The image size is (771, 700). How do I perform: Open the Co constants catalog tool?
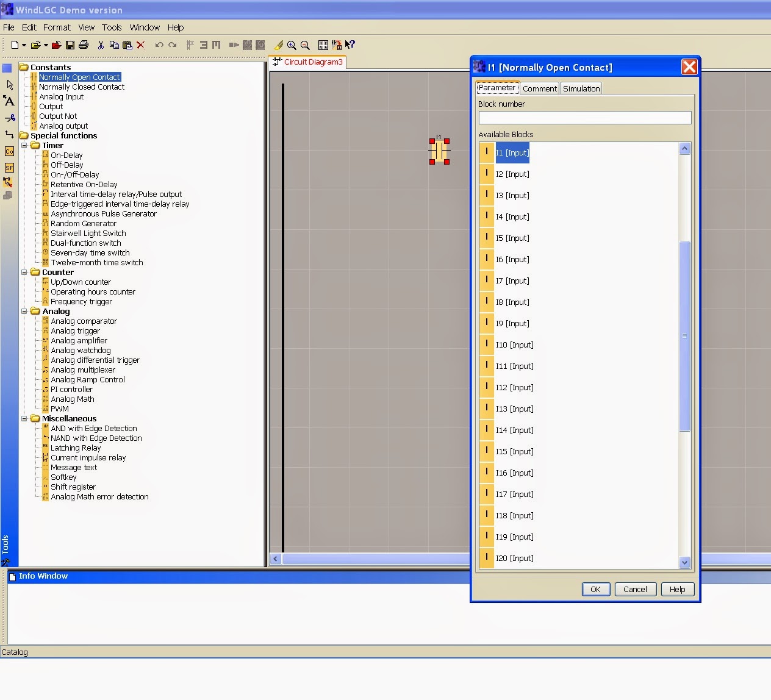pos(9,151)
